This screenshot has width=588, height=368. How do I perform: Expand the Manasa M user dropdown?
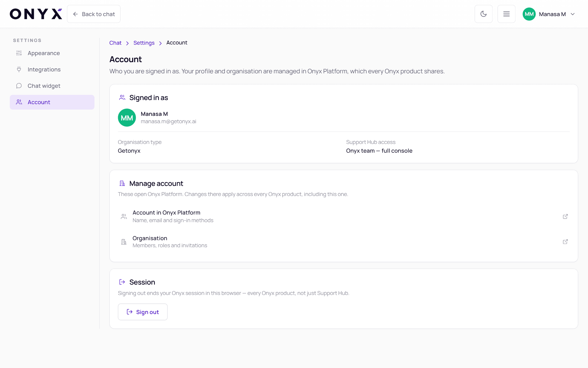[549, 14]
